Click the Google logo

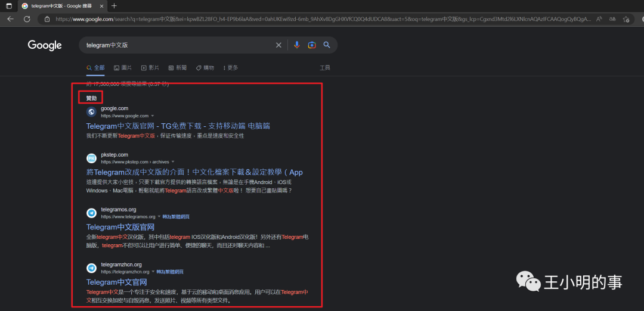pos(45,45)
